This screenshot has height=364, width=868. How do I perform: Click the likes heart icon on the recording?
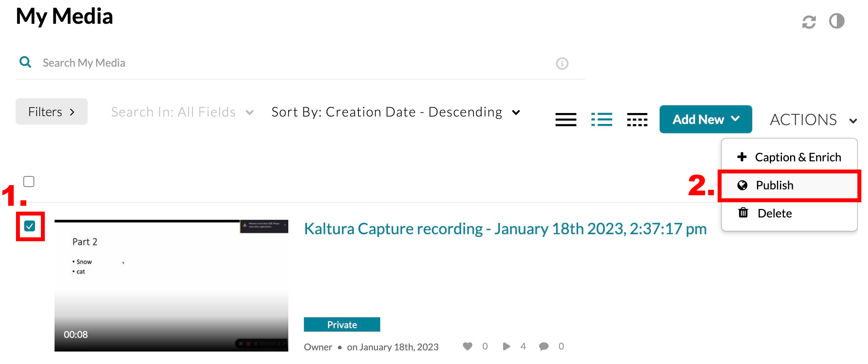click(467, 346)
